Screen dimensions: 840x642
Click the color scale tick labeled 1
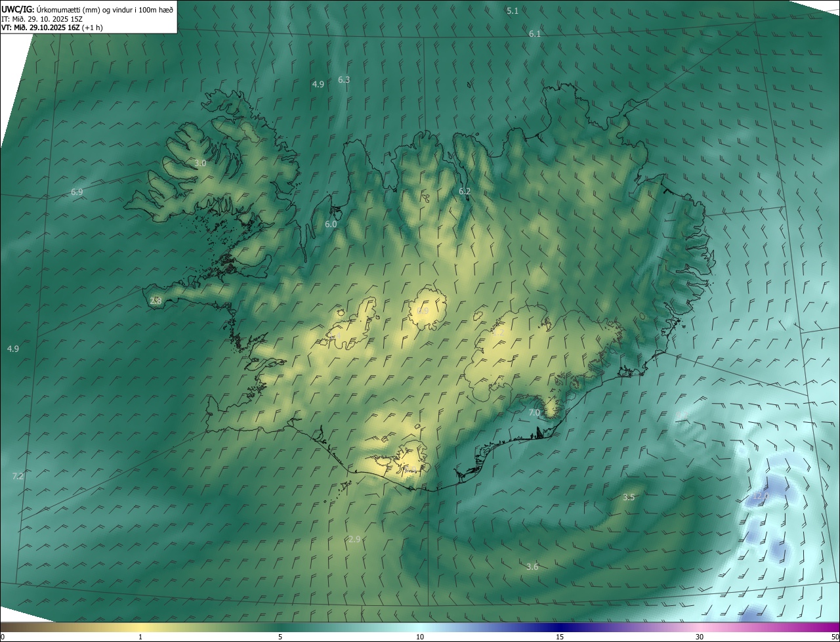tap(140, 637)
